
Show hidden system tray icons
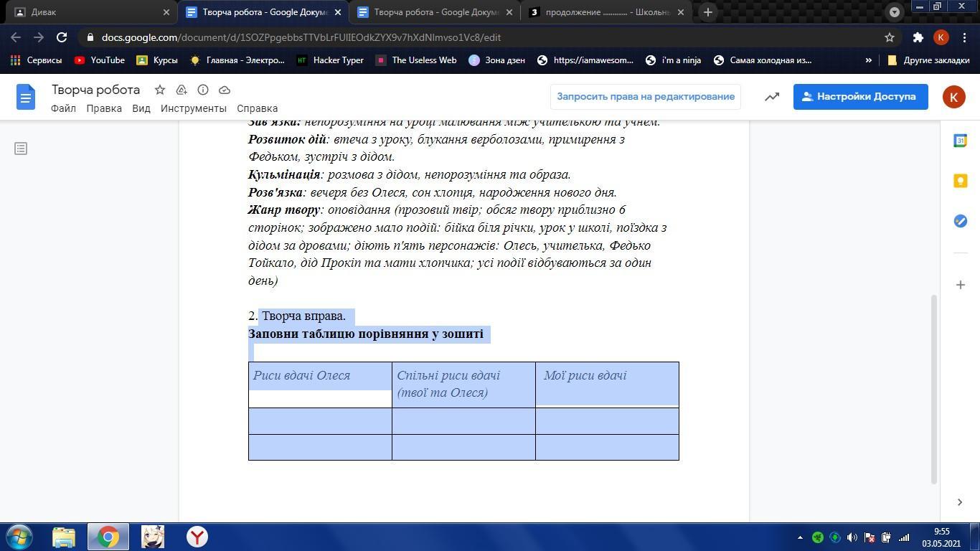(x=800, y=537)
